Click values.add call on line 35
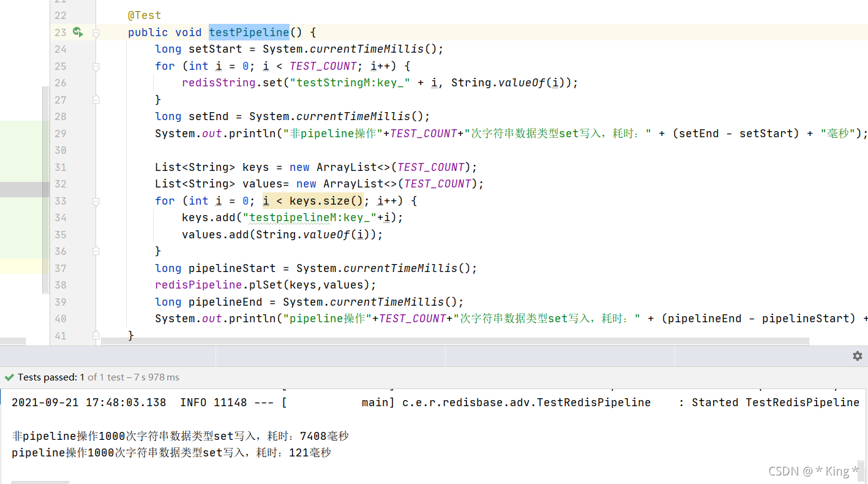868x484 pixels. [x=282, y=235]
